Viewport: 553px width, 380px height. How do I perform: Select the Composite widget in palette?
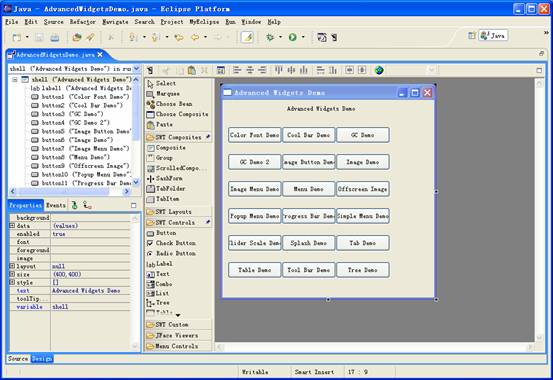click(x=166, y=148)
